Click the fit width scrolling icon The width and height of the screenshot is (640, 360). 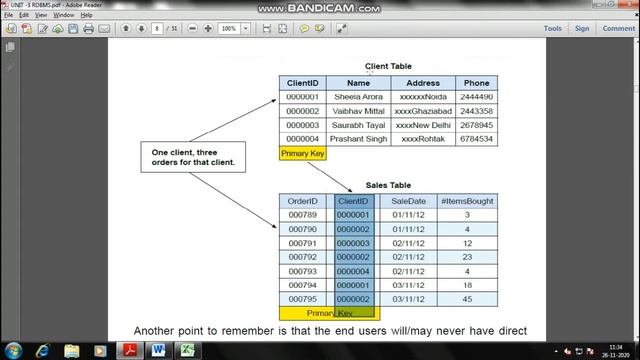click(267, 29)
